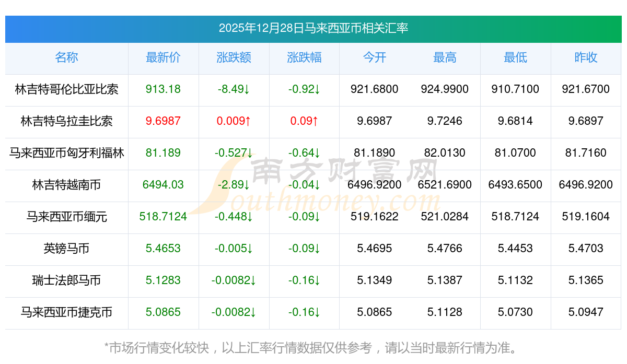The height and width of the screenshot is (364, 627).
Task: Click the previous close 5.1365
Action: click(586, 280)
